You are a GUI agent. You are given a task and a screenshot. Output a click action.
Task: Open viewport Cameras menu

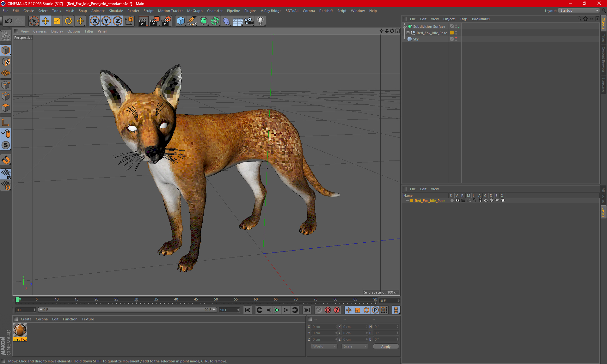(40, 31)
